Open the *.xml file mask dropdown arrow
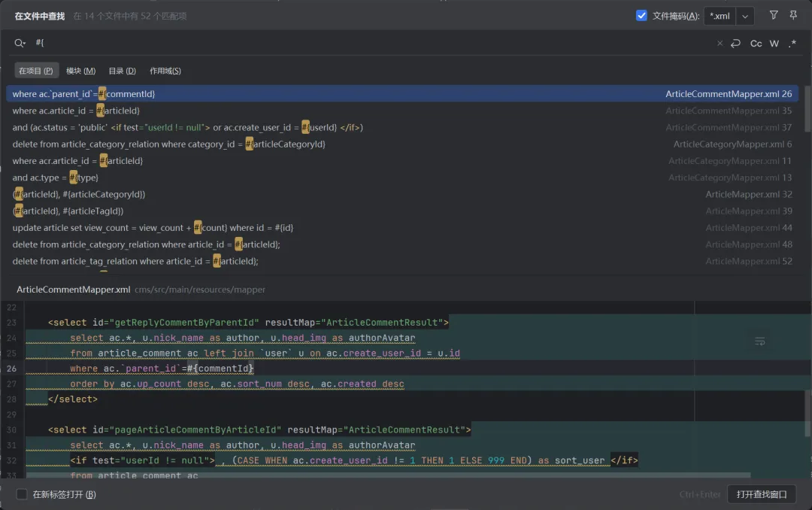Screen dimensions: 812x510 [x=744, y=16]
